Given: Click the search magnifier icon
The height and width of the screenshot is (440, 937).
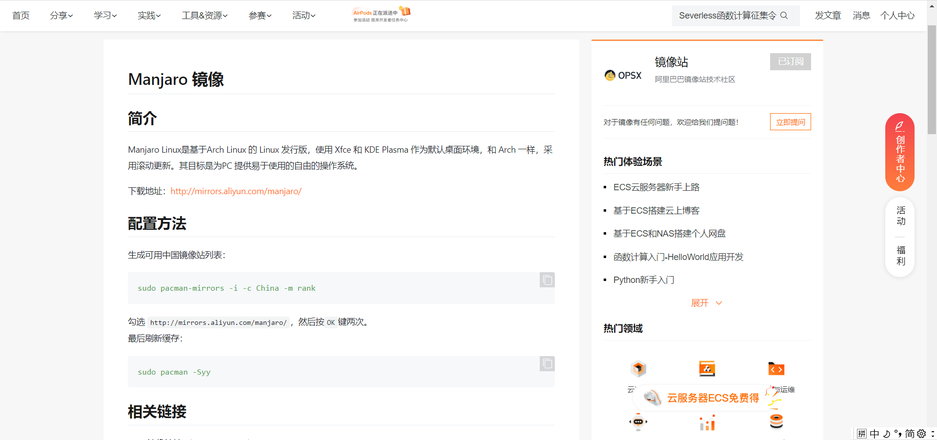Looking at the screenshot, I should pyautogui.click(x=784, y=16).
